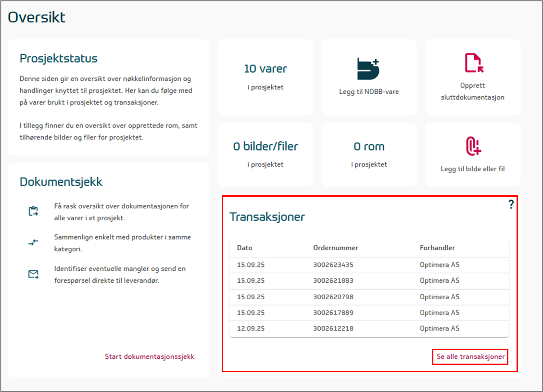Open the 0 rom i prosjektet card
This screenshot has height=392, width=543.
coord(369,154)
